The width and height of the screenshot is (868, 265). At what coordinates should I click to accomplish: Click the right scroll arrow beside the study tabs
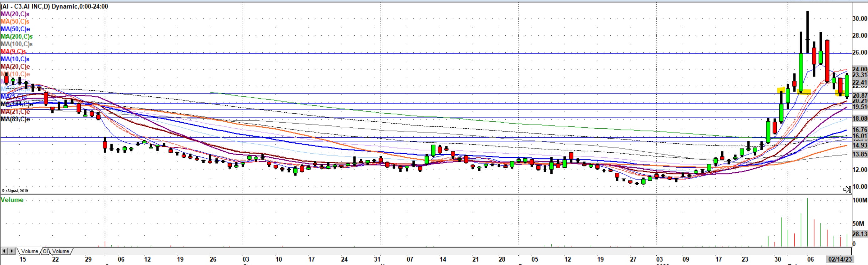12,251
